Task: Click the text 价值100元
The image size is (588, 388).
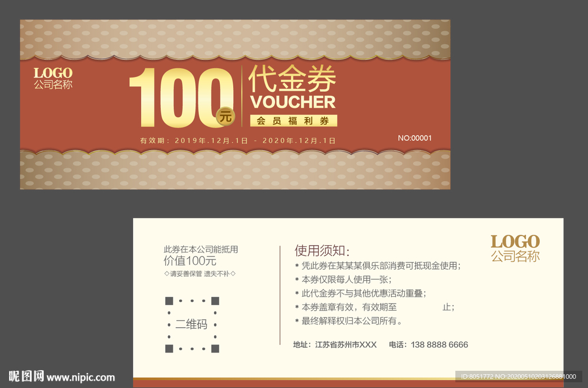Action: pyautogui.click(x=189, y=261)
